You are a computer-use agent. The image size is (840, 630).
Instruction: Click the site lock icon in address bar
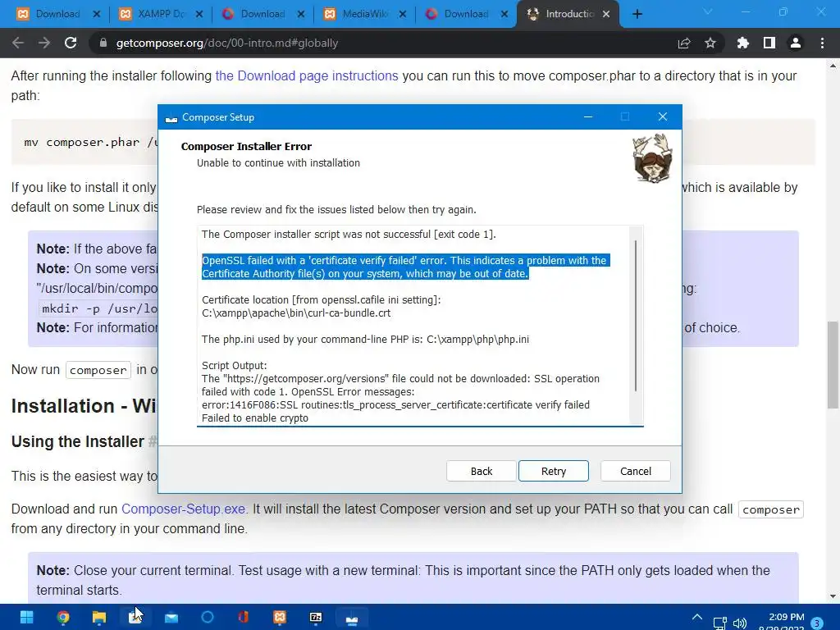coord(103,43)
